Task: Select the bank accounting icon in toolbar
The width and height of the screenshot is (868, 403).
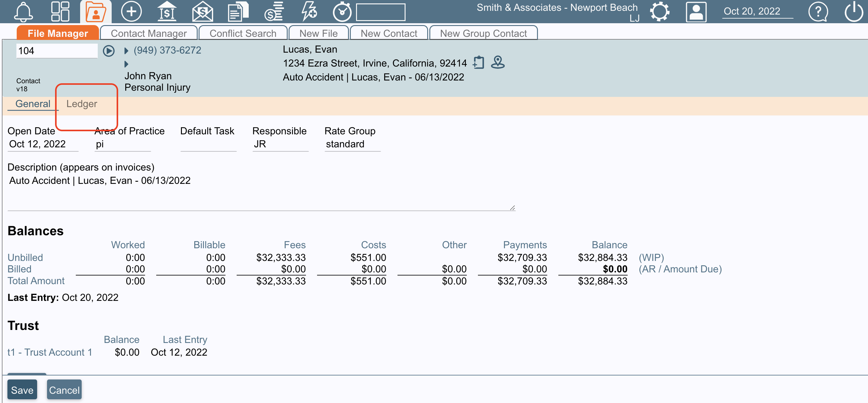Action: 167,11
